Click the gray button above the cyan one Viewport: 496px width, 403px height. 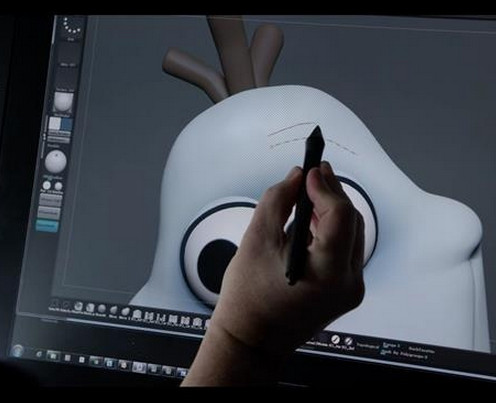click(x=48, y=212)
